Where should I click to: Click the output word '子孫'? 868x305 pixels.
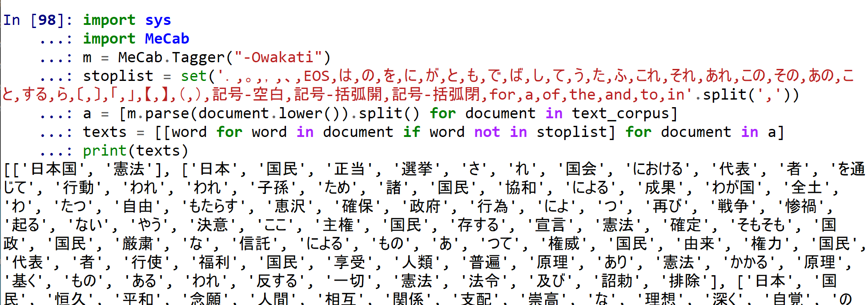273,189
